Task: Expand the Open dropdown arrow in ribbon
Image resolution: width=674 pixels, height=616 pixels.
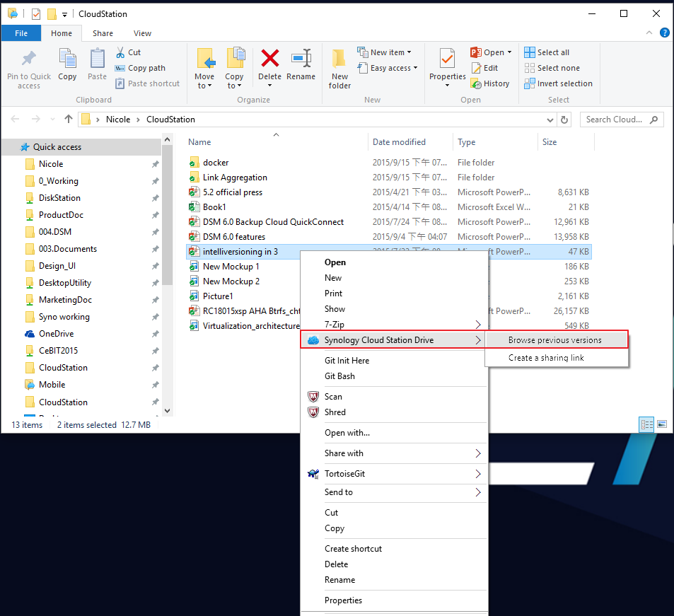Action: point(509,52)
